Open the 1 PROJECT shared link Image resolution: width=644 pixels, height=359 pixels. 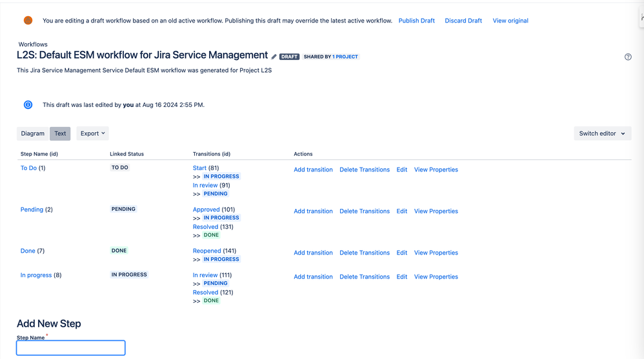345,57
